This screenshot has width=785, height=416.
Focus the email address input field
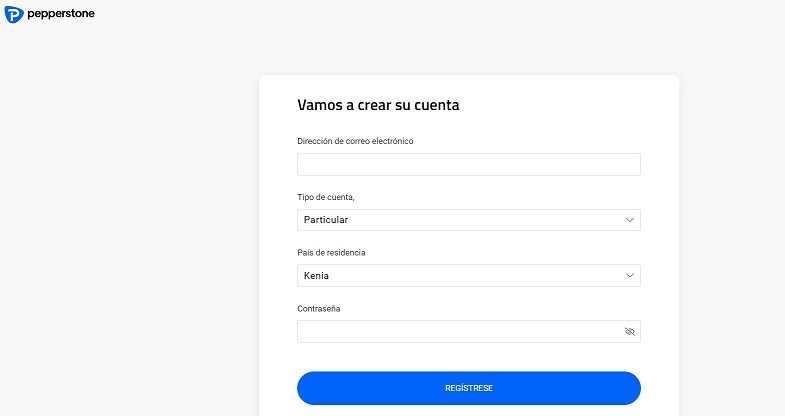click(x=468, y=165)
